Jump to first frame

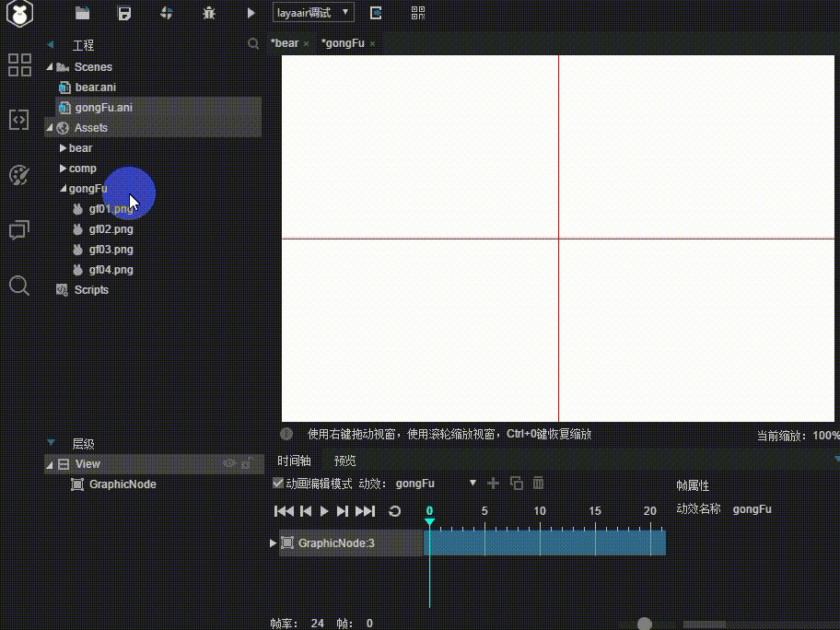284,511
